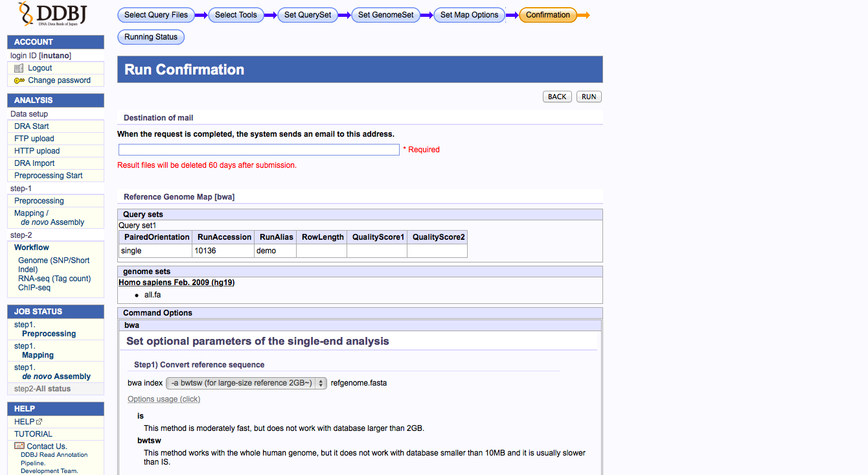Expand the Options usage (click) section
This screenshot has width=868, height=475.
click(164, 399)
